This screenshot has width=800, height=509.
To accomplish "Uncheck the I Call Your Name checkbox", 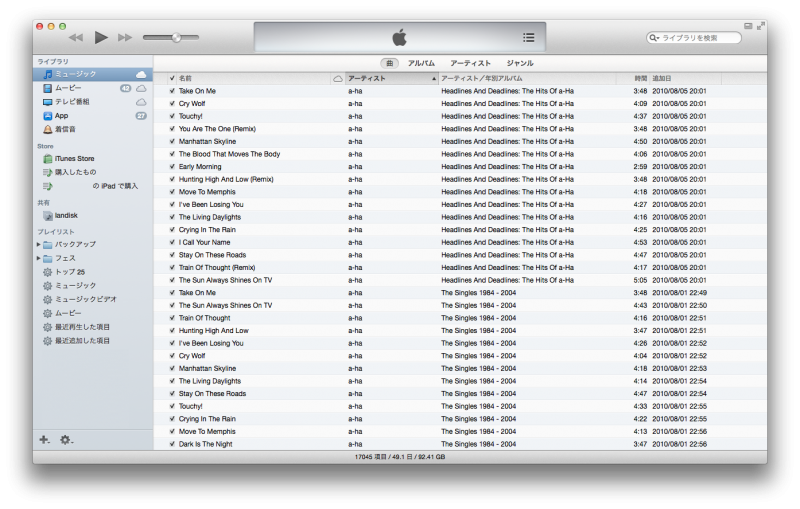I will [x=172, y=242].
